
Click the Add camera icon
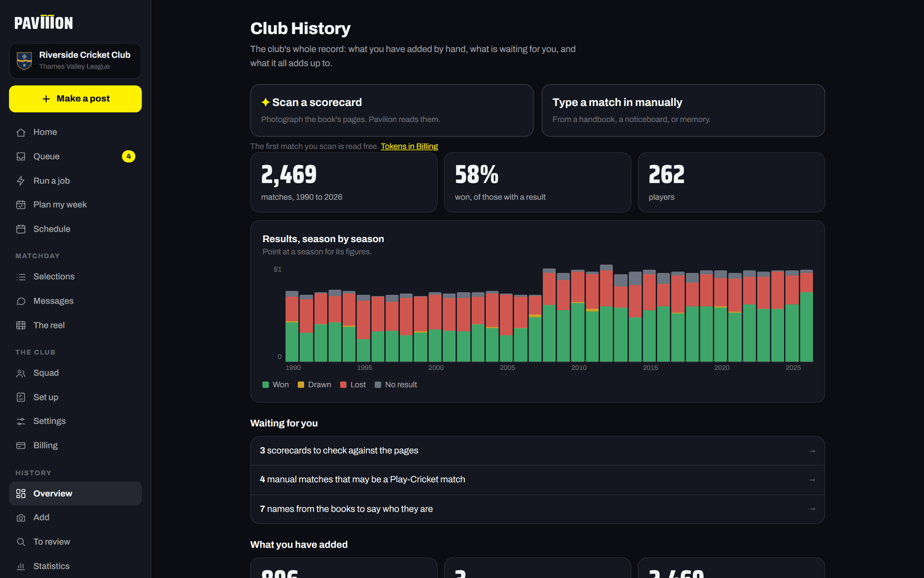click(21, 518)
